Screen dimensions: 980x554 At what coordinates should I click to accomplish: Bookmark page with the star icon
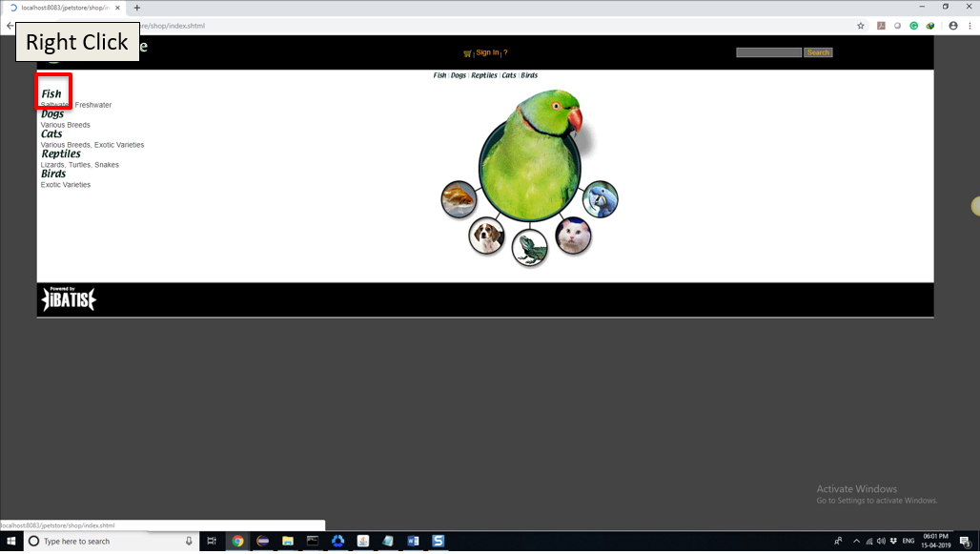pos(861,26)
